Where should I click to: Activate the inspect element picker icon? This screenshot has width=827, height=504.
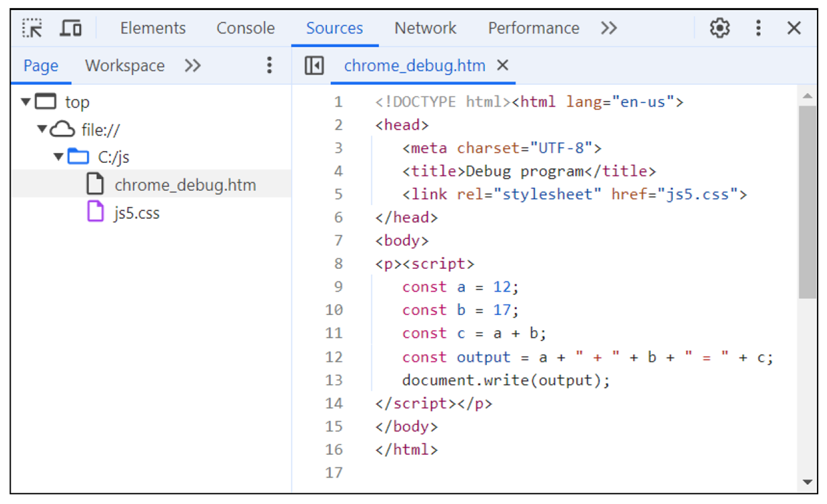(32, 29)
